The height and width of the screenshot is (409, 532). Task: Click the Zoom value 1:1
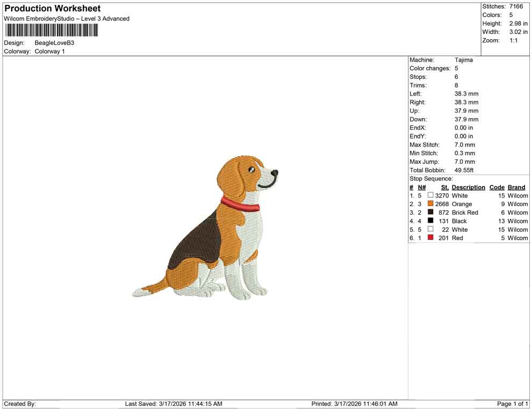point(513,40)
